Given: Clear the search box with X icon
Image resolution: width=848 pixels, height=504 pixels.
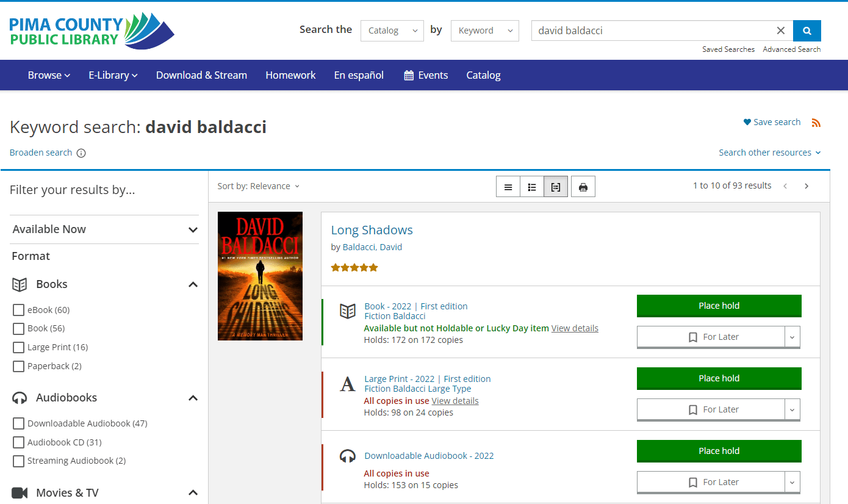Looking at the screenshot, I should coord(780,31).
